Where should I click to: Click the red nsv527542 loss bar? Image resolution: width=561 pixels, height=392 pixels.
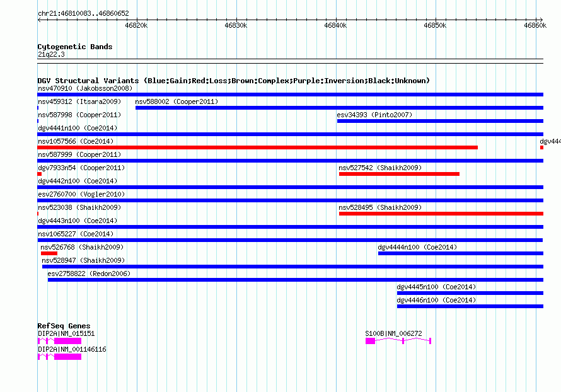[399, 174]
